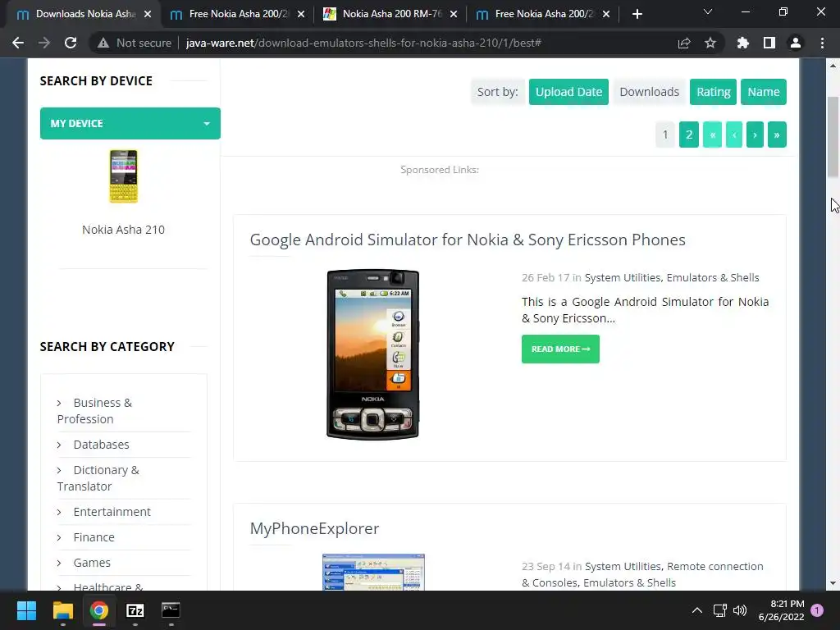Open the MyPhoneExplorer article title
Viewport: 840px width, 630px height.
tap(314, 528)
